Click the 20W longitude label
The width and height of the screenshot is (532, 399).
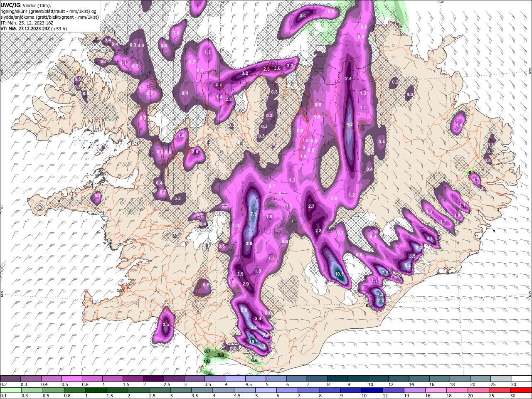point(221,2)
